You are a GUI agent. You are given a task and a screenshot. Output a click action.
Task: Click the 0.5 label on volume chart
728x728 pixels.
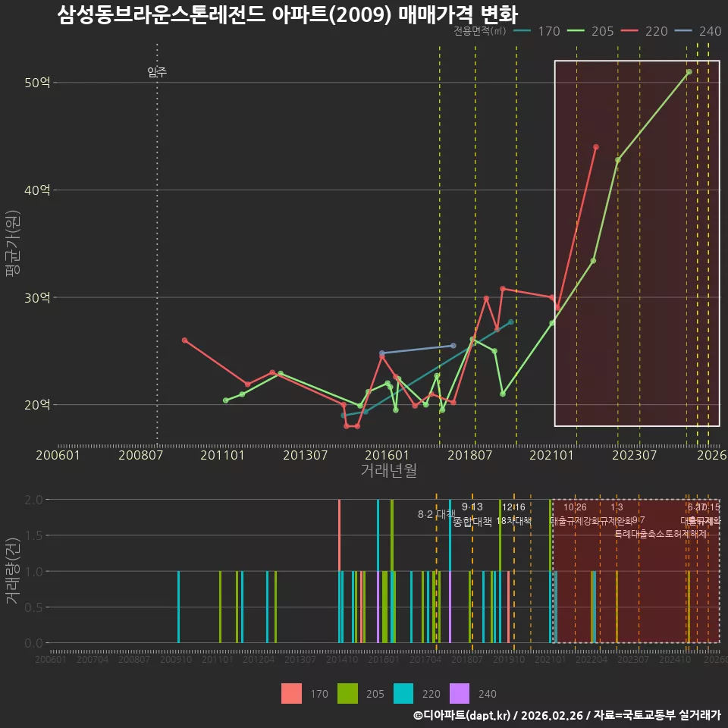[x=33, y=607]
